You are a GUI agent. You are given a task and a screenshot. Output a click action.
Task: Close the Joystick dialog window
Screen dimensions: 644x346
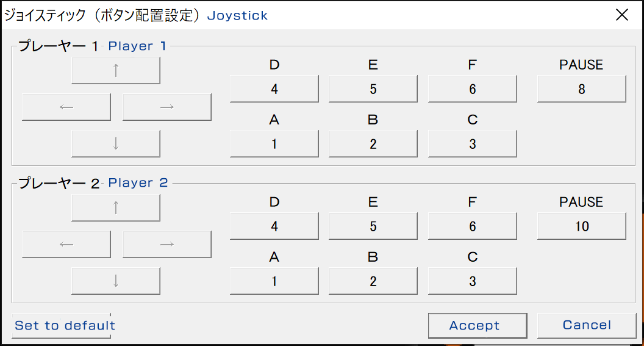[x=622, y=15]
